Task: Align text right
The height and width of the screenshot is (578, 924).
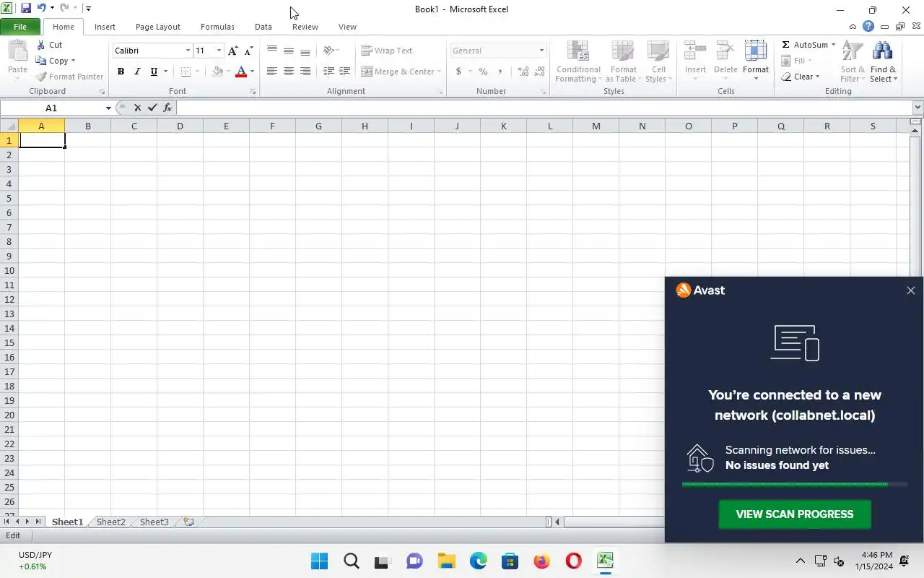Action: (x=305, y=72)
